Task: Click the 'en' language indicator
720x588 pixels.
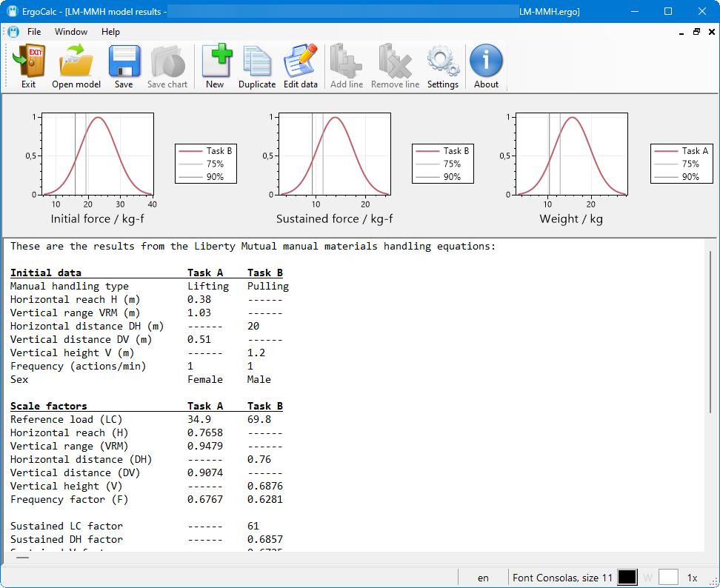Action: coord(483,578)
